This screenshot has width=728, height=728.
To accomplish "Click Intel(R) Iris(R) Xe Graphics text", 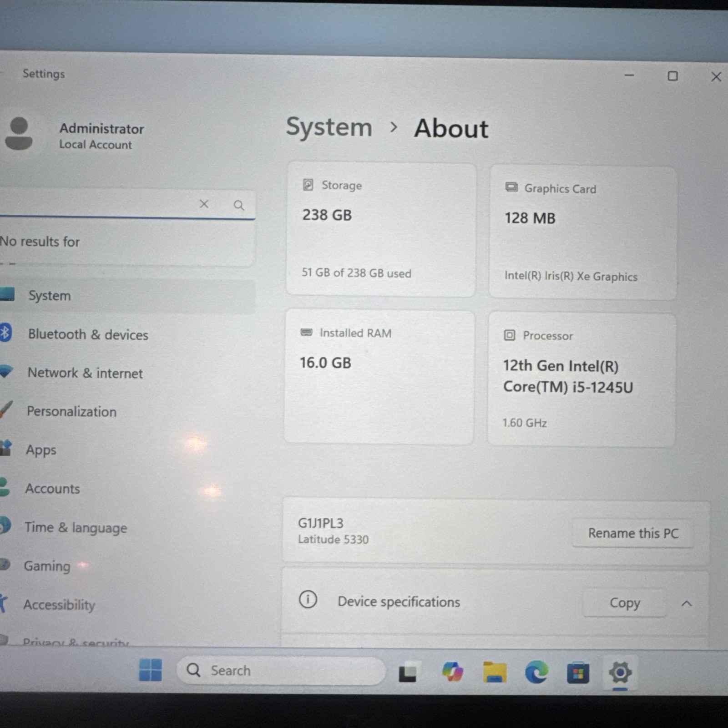I will point(571,276).
